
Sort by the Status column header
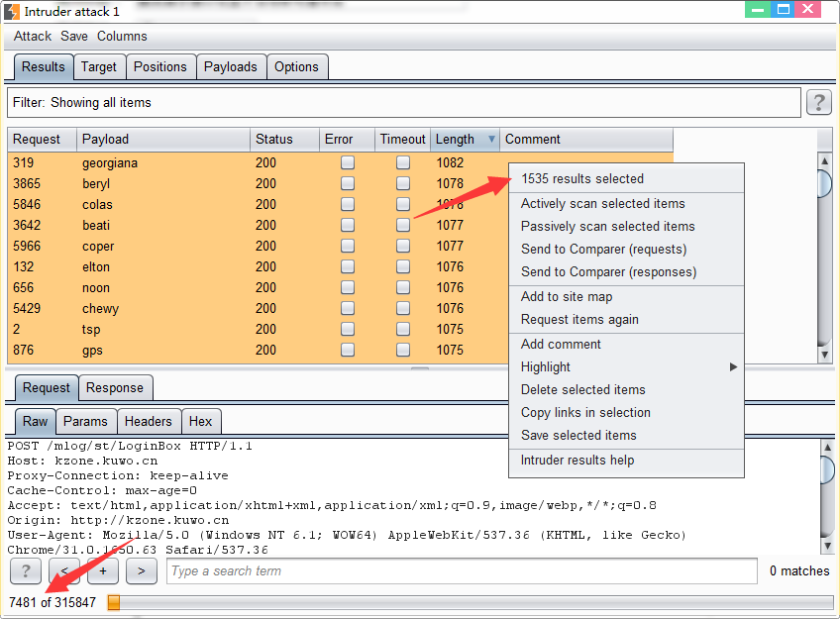pos(285,140)
